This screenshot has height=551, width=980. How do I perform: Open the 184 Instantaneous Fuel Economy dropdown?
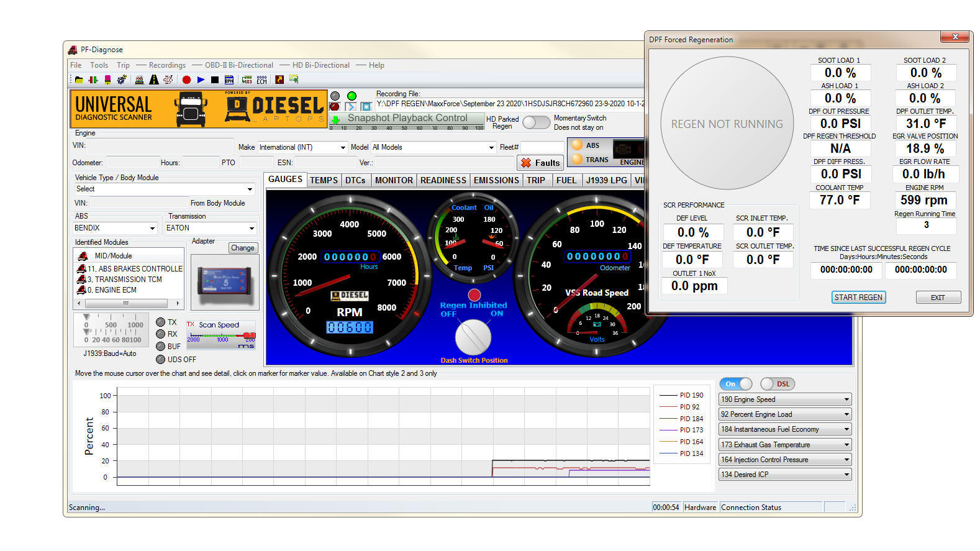coord(785,429)
